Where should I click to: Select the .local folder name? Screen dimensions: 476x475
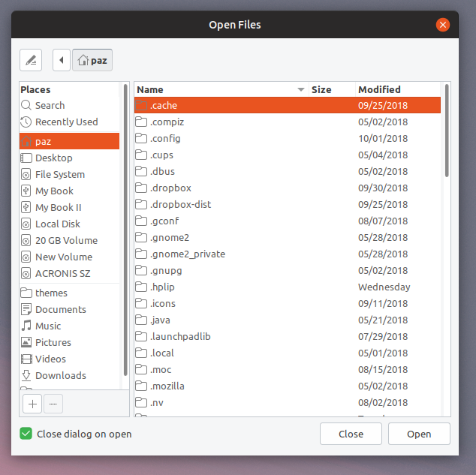162,353
